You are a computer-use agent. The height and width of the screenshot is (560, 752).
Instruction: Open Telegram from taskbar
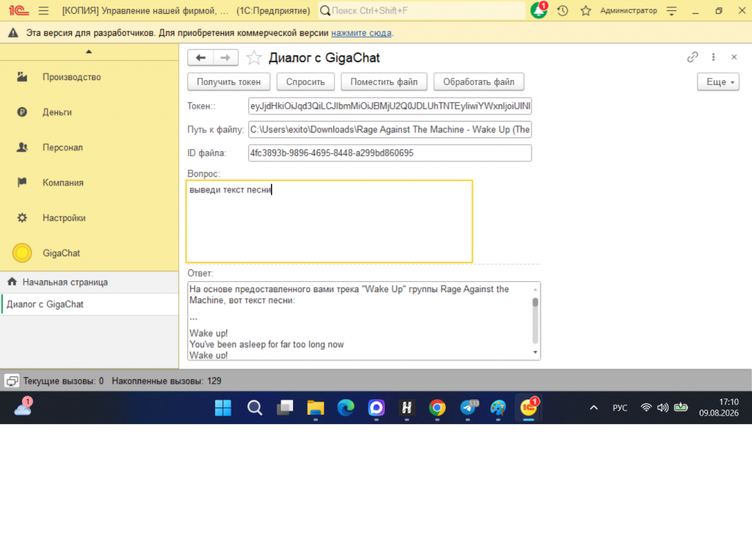[x=469, y=408]
